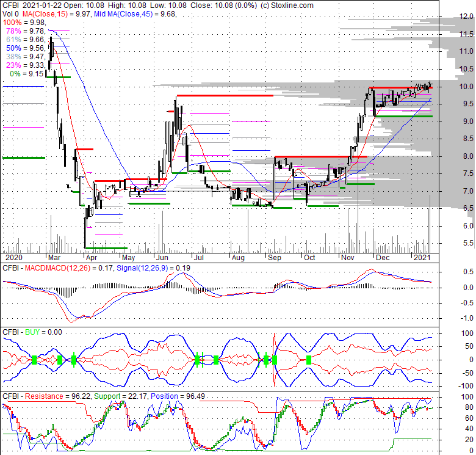Select the 61% = 9.66 Fibonacci level
This screenshot has width=476, height=455.
pos(26,40)
